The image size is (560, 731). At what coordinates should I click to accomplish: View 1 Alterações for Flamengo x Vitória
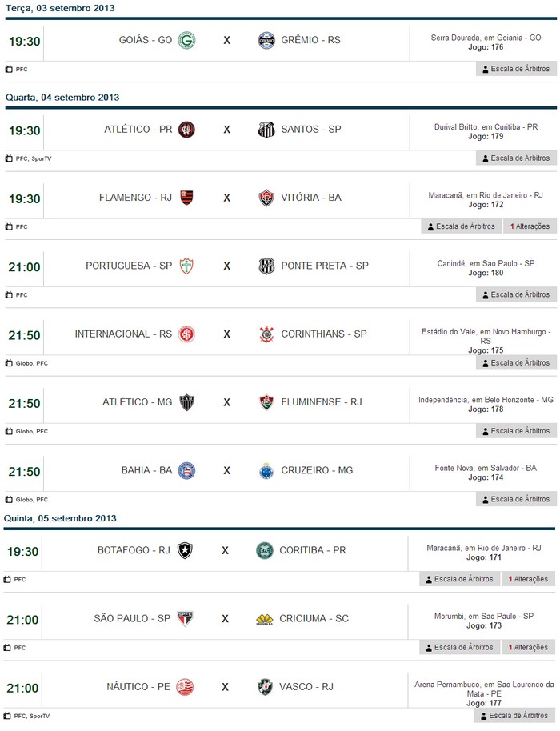(x=529, y=226)
